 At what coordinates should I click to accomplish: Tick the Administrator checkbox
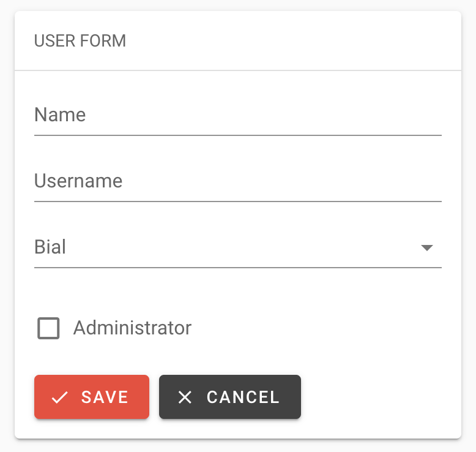tap(49, 328)
